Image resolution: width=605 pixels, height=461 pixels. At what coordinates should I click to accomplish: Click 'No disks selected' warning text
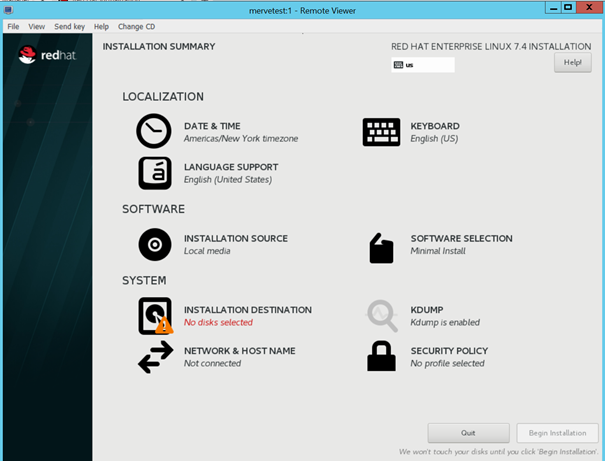point(218,322)
